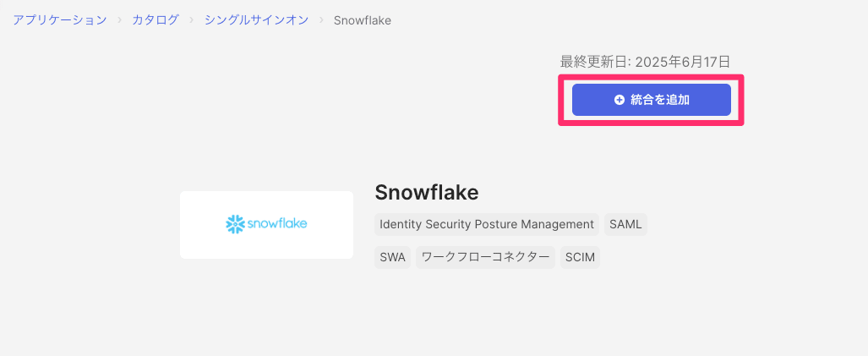Click the 最終更新日 label

click(594, 61)
